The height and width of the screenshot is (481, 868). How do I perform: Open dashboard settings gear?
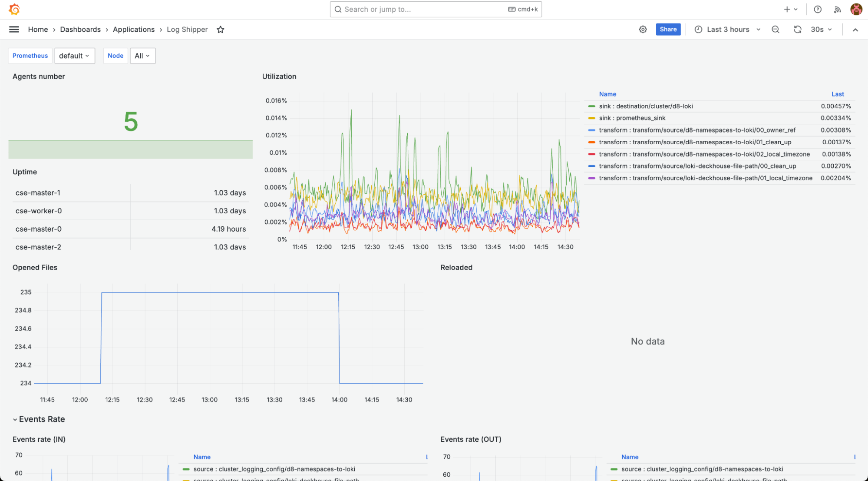[x=643, y=30]
